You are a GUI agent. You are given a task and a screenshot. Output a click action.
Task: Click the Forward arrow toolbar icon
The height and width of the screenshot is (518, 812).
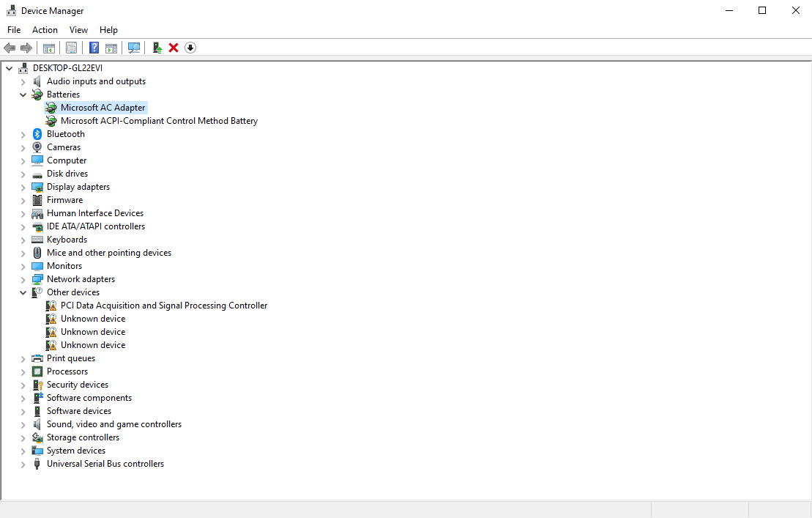(x=26, y=48)
